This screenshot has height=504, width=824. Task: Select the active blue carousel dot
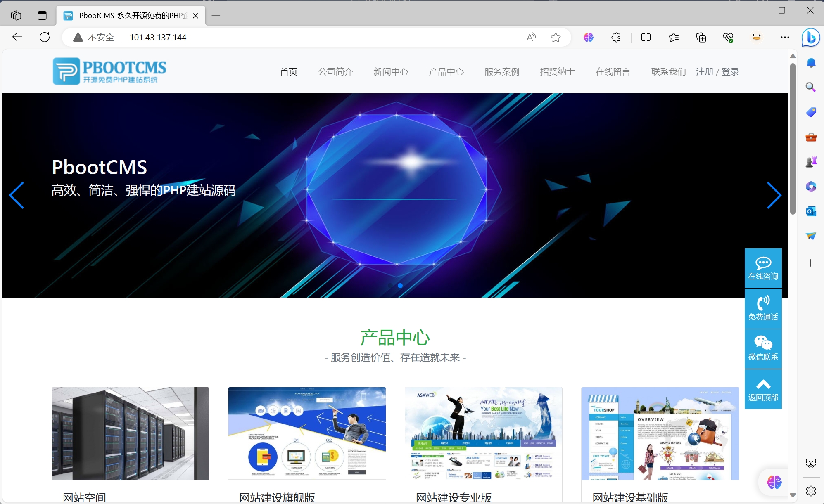pos(400,286)
